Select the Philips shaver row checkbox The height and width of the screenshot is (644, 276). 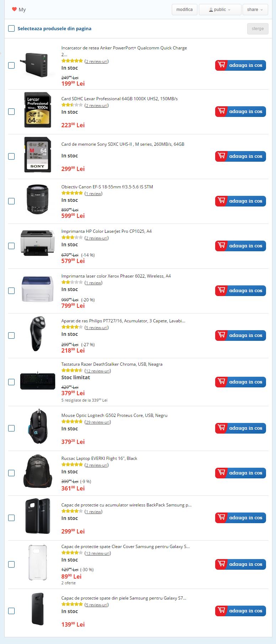11,336
